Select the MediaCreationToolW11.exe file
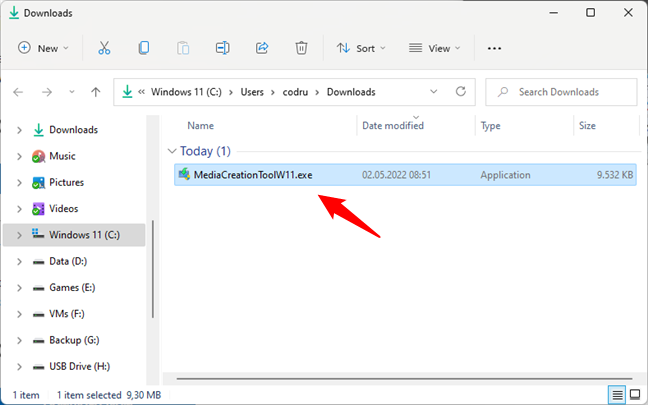 click(x=405, y=175)
